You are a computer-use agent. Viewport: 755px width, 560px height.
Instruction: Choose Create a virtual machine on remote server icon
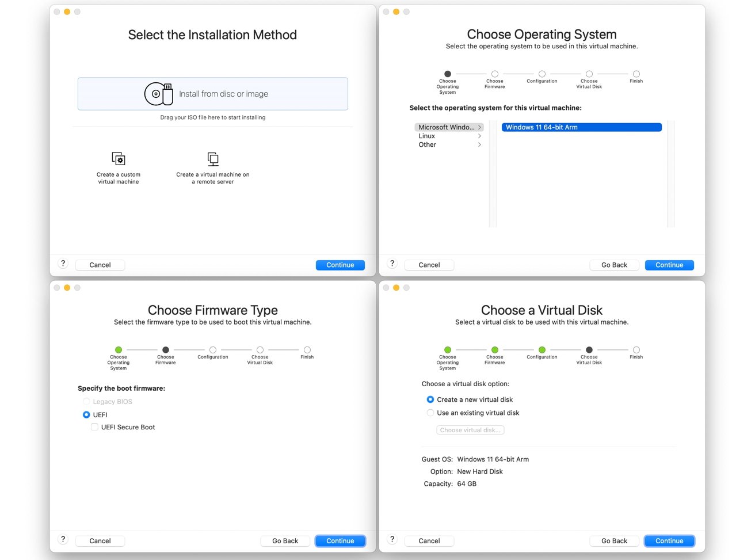tap(213, 159)
